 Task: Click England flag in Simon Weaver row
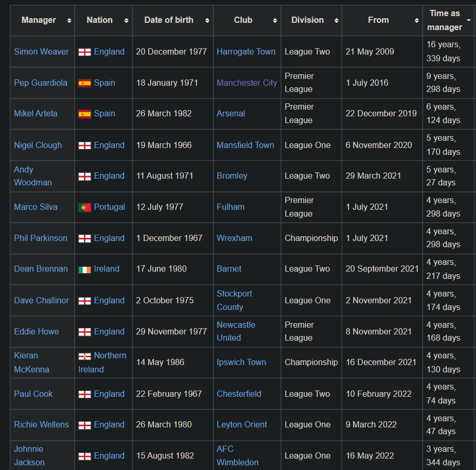click(x=85, y=52)
